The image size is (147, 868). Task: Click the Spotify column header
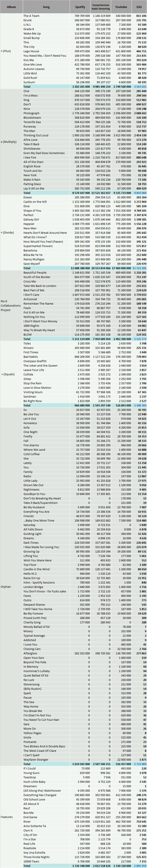80,7
